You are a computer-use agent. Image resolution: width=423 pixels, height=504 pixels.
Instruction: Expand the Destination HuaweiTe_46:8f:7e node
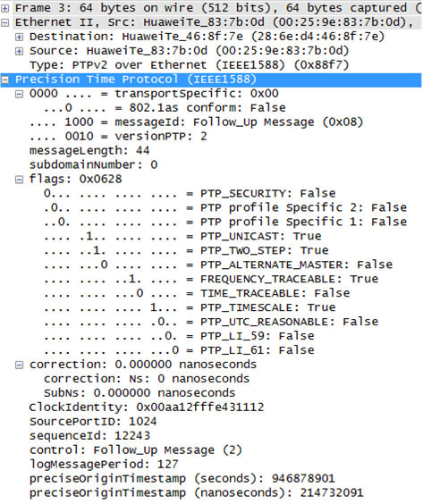(x=20, y=37)
